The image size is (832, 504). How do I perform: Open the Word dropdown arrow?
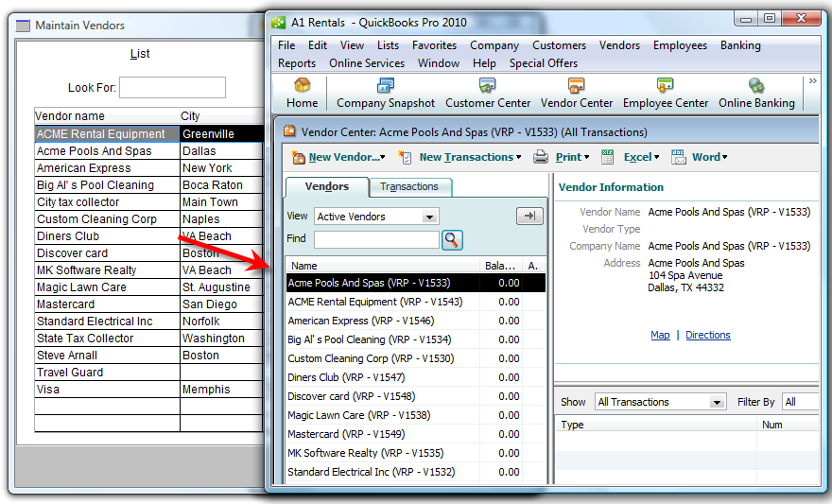(724, 158)
